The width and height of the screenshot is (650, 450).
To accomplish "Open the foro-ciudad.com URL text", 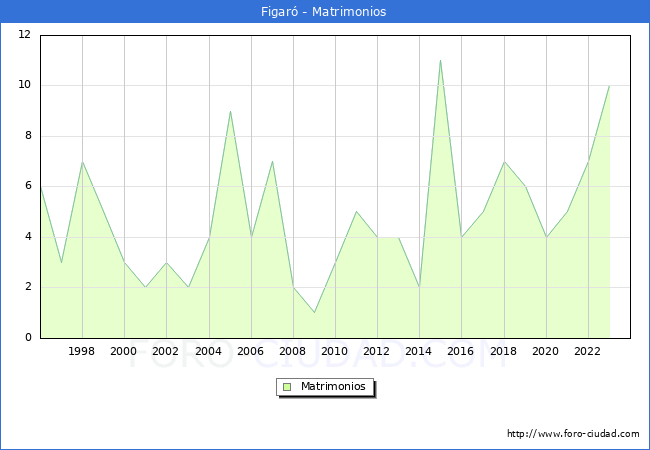I will coord(573,434).
